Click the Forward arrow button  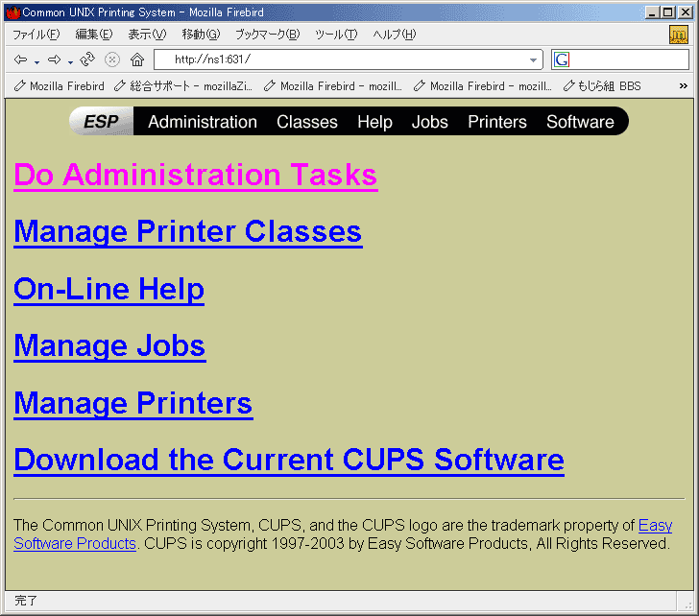(55, 59)
